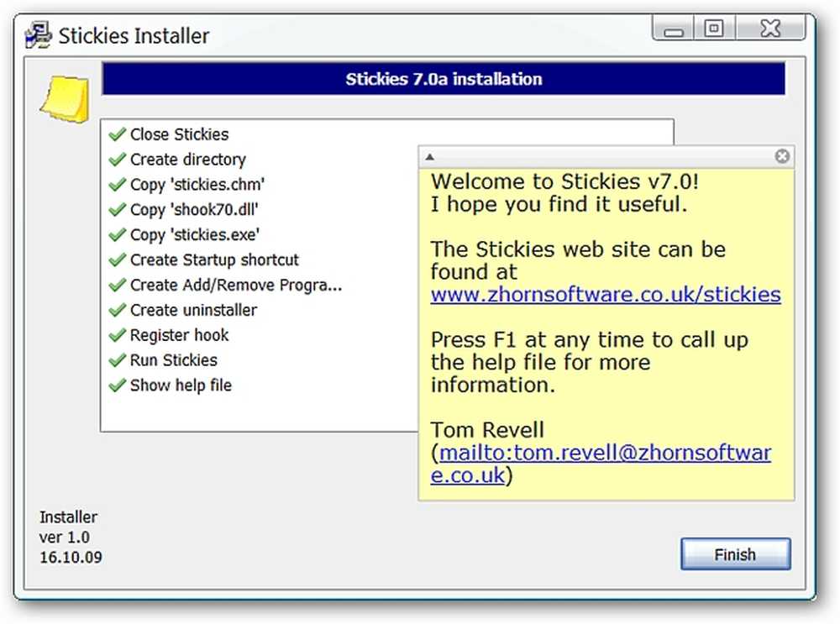
Task: Click the yellow sticky note pad icon
Action: [65, 100]
